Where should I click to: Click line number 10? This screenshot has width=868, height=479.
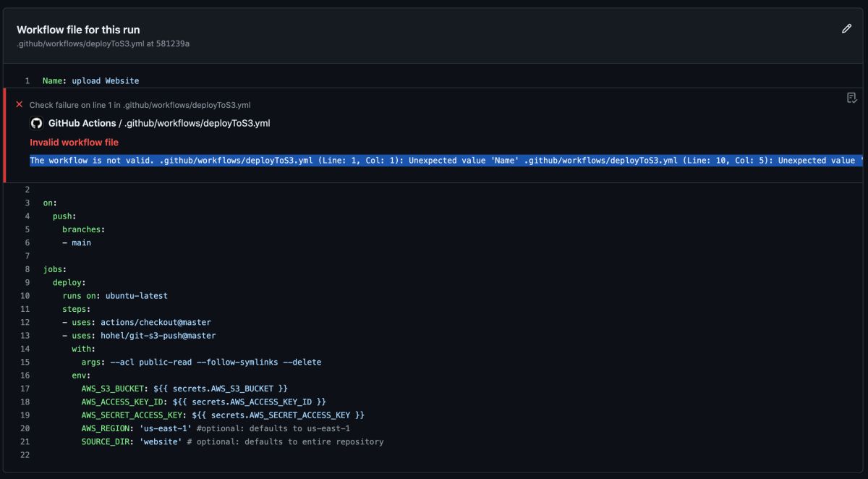[x=25, y=295]
